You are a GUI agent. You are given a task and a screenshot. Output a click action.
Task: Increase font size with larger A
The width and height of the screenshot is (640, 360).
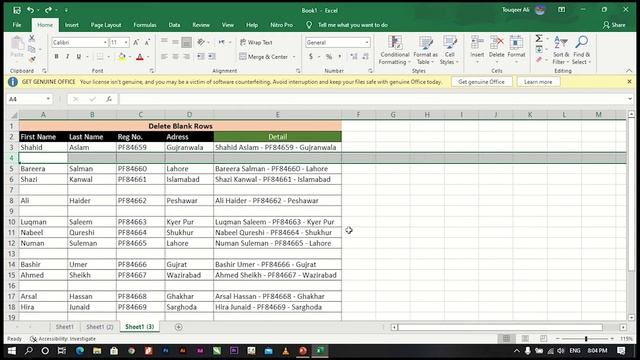136,42
